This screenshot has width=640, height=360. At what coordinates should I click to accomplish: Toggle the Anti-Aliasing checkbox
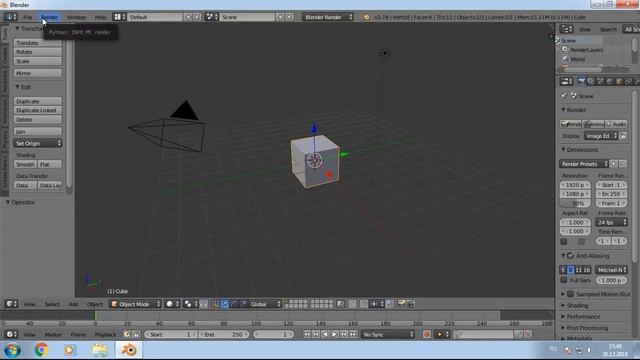571,256
